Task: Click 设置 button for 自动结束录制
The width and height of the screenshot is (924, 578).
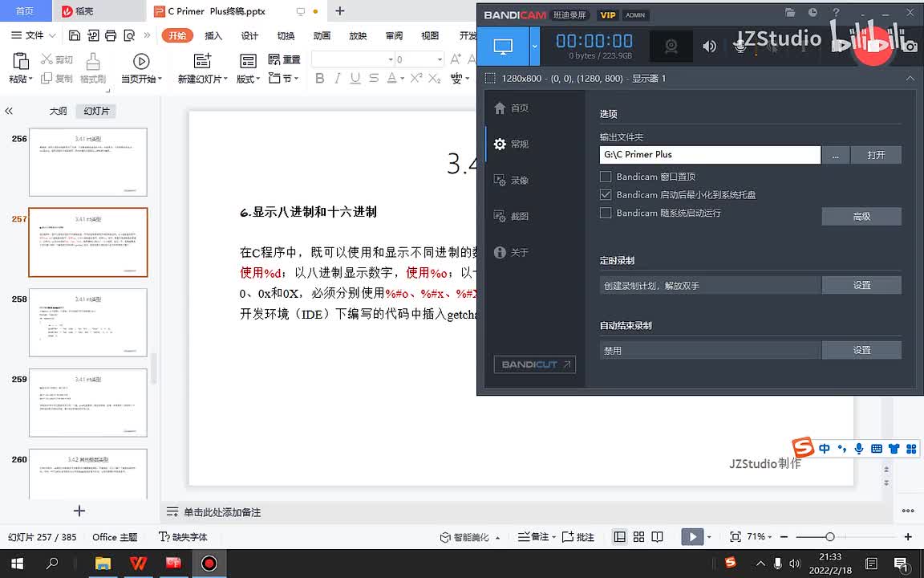Action: click(x=861, y=350)
